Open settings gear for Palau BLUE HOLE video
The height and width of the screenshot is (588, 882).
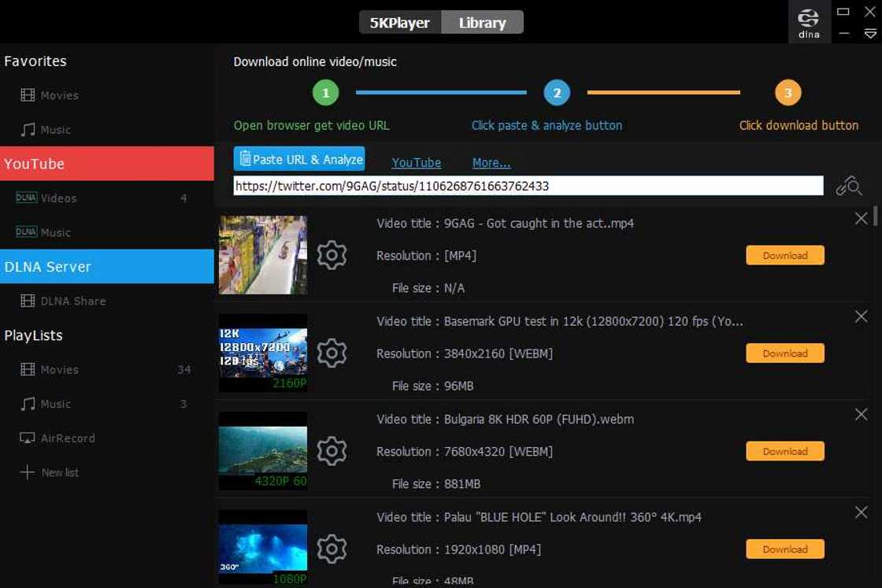tap(332, 549)
